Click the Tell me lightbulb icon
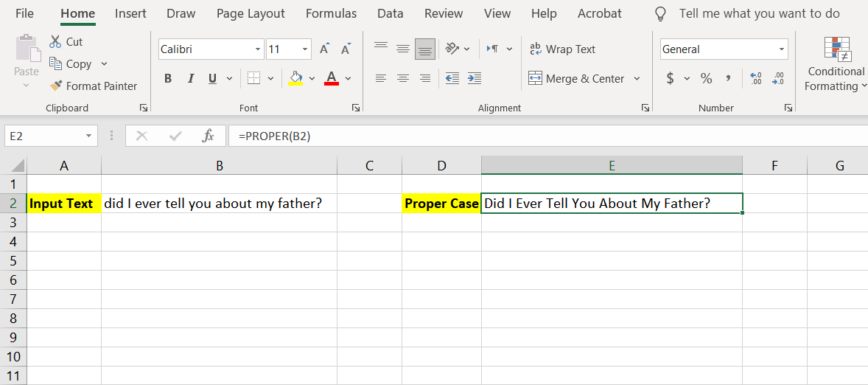The width and height of the screenshot is (868, 385). [x=660, y=14]
